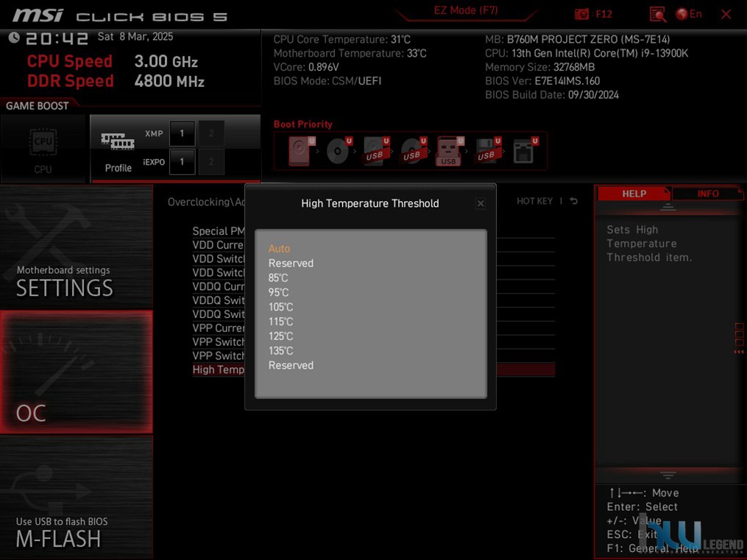The height and width of the screenshot is (560, 747).
Task: Click the help panel top scroll handle
Action: pos(668,207)
